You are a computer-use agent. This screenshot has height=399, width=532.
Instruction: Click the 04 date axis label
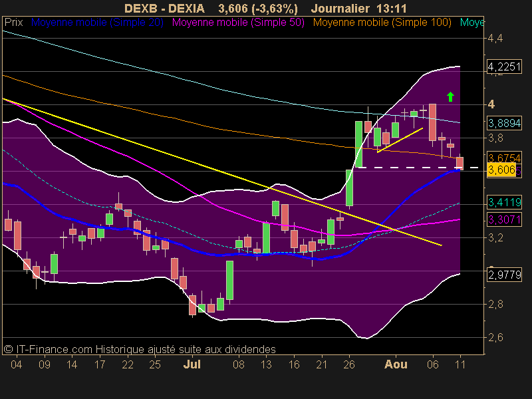coord(16,364)
